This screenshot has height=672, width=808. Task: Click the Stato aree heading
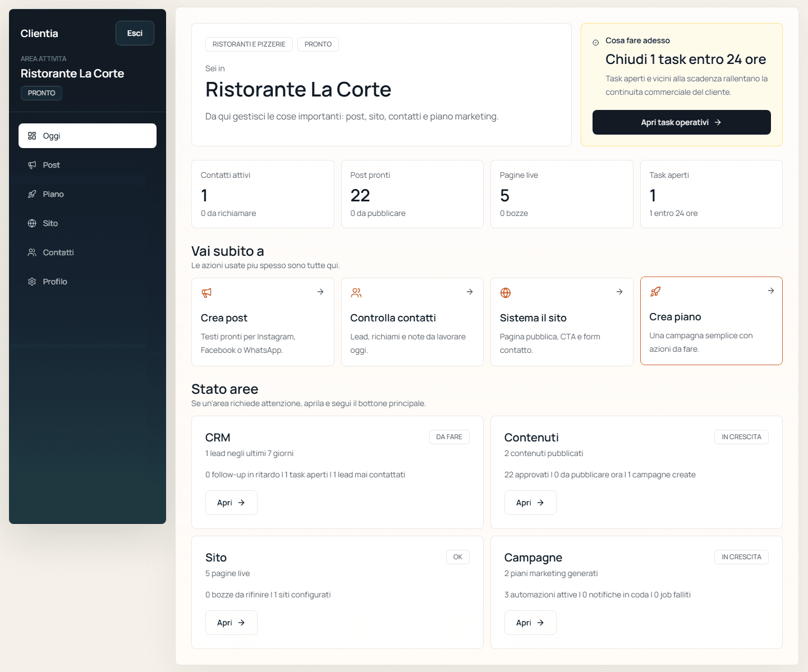[224, 389]
